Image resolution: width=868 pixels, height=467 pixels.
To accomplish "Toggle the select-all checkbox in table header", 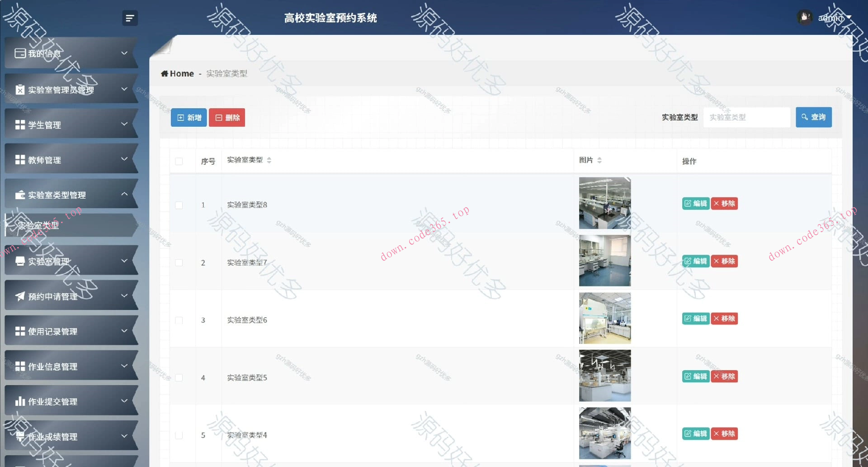I will 178,160.
